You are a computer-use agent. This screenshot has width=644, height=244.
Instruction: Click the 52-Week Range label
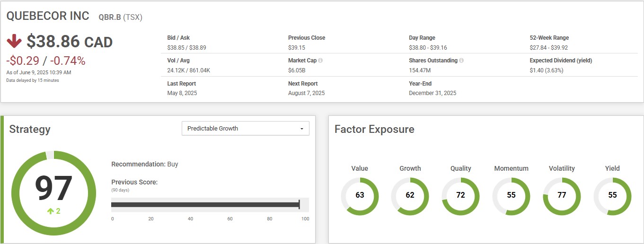[x=549, y=38]
